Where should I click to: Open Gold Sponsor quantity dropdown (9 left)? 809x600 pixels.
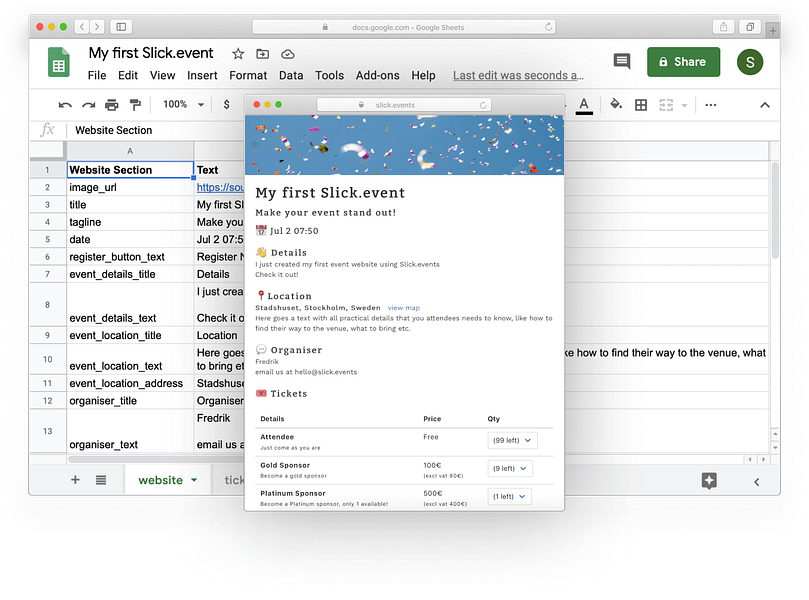tap(510, 468)
